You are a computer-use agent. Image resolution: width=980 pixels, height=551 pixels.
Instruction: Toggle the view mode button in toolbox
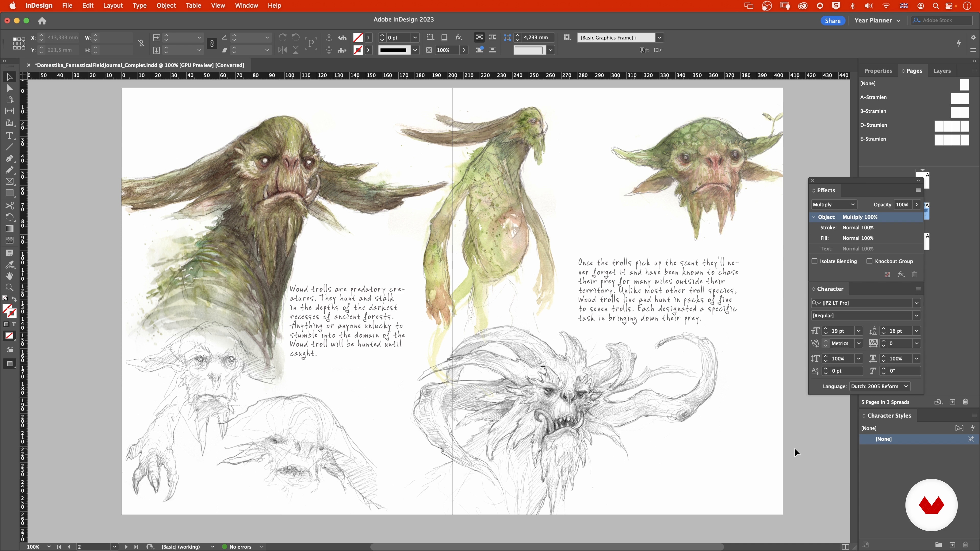click(9, 364)
